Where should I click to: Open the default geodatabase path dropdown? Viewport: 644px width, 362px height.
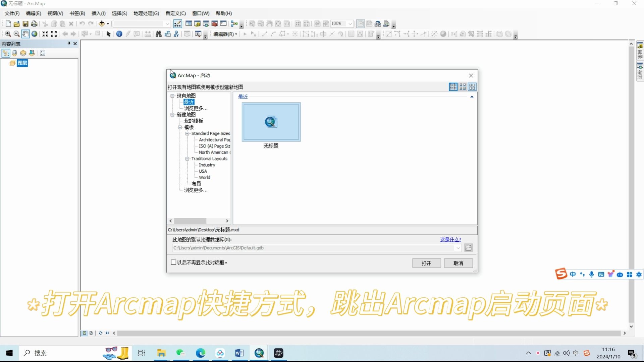pos(458,248)
